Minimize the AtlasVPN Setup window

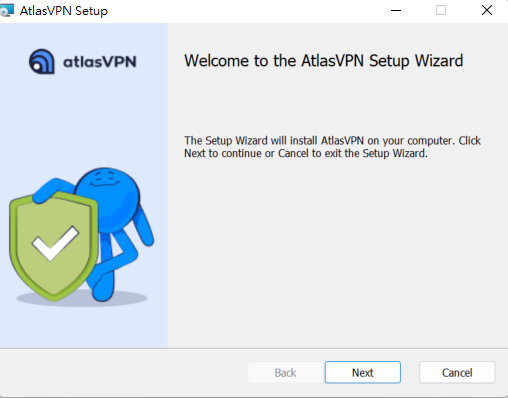coord(396,10)
